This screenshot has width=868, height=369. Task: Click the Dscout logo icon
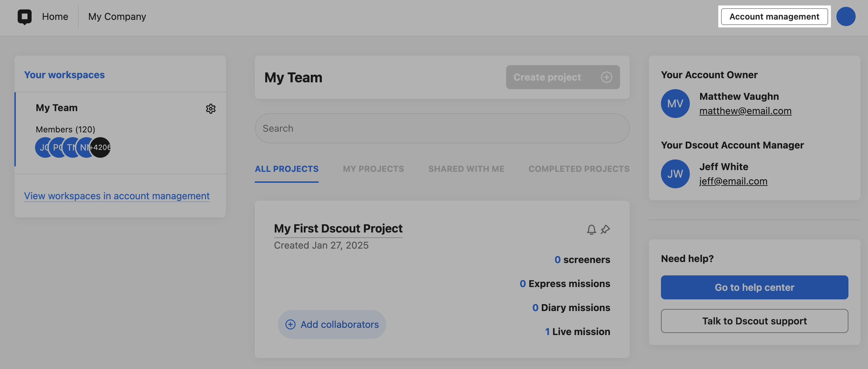(24, 17)
